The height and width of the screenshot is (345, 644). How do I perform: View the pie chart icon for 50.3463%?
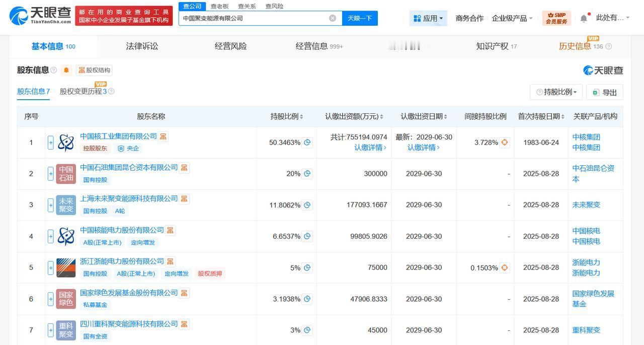pyautogui.click(x=307, y=143)
